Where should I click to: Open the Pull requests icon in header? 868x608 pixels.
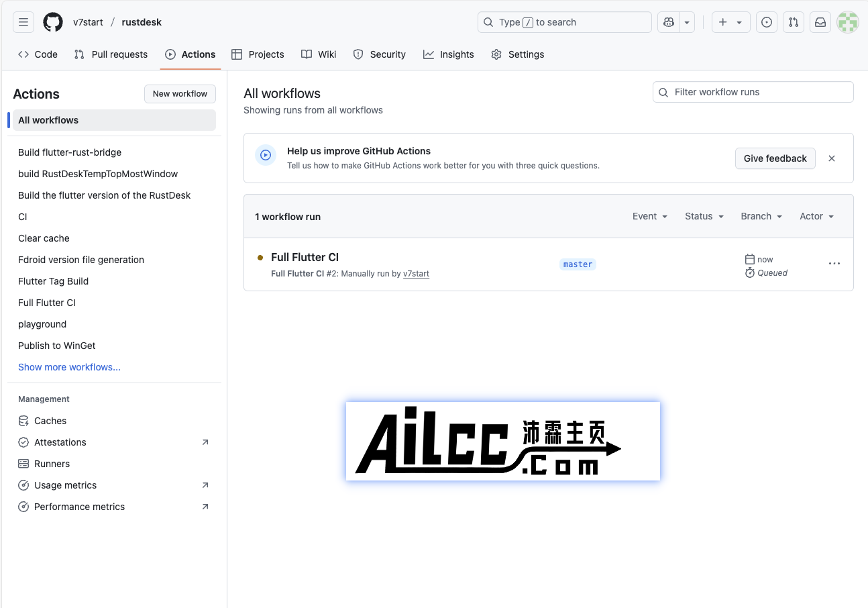(794, 22)
